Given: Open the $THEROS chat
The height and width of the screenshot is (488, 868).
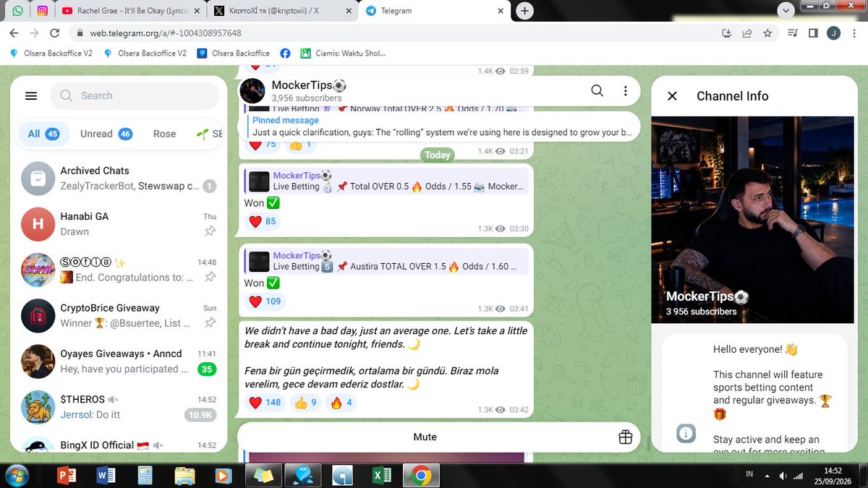Looking at the screenshot, I should click(x=119, y=406).
